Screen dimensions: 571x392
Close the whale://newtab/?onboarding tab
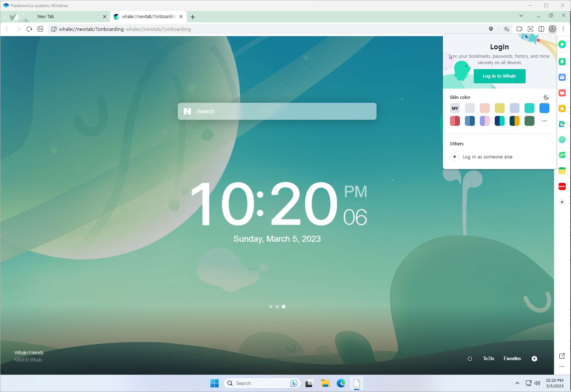click(x=181, y=17)
